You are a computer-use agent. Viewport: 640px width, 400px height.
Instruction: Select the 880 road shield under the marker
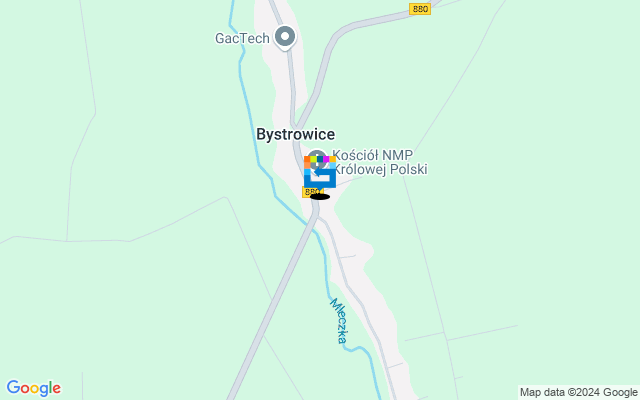pyautogui.click(x=312, y=192)
